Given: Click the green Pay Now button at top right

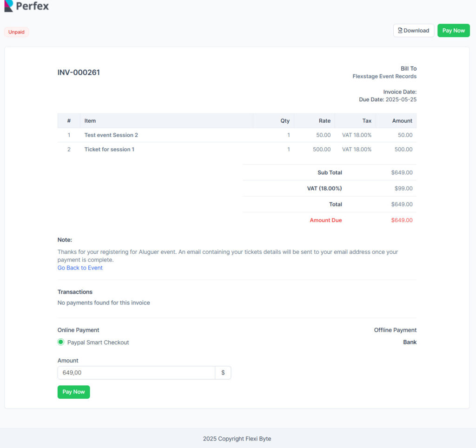Looking at the screenshot, I should tap(453, 30).
